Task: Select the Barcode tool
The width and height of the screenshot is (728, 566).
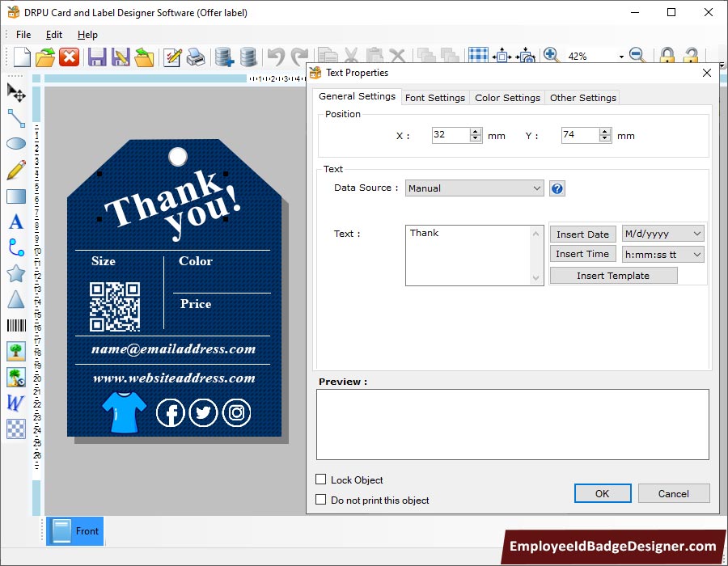Action: pyautogui.click(x=16, y=325)
